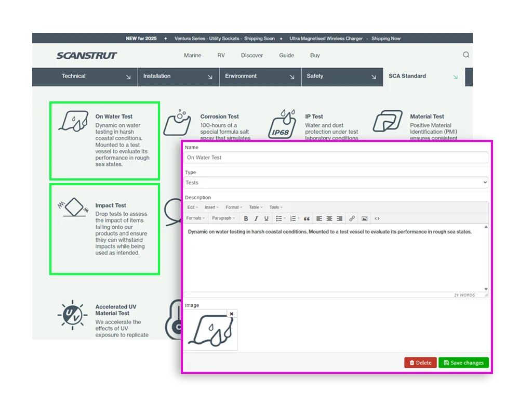The width and height of the screenshot is (532, 414).
Task: Open the source code view icon
Action: click(x=377, y=218)
